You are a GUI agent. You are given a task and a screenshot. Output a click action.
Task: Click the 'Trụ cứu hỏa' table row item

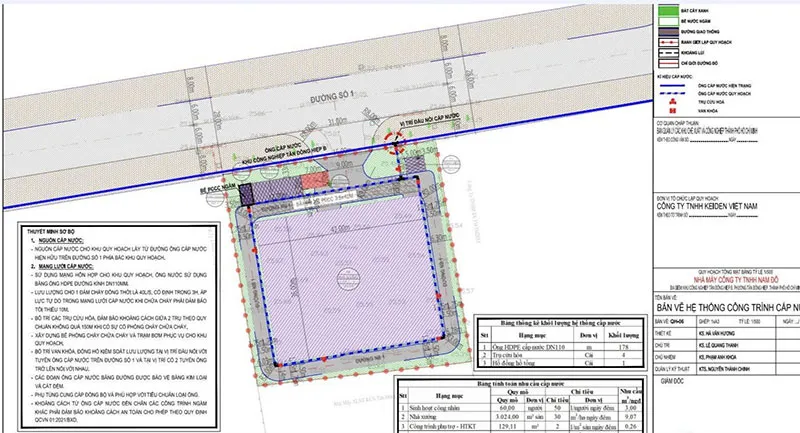point(509,355)
